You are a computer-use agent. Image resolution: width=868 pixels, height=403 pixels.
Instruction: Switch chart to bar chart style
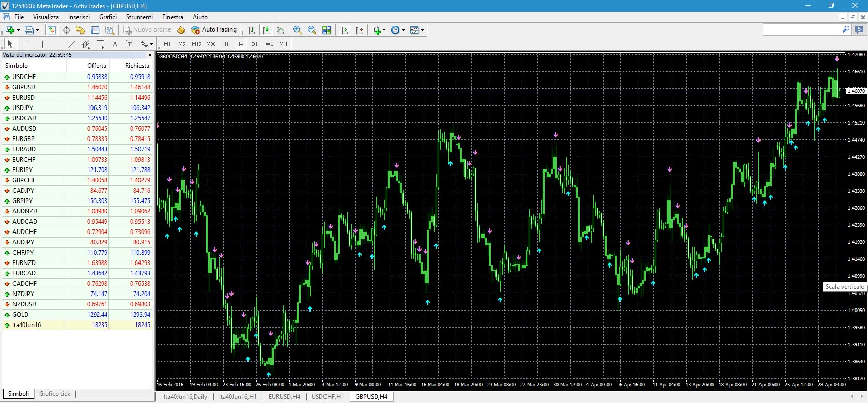252,30
